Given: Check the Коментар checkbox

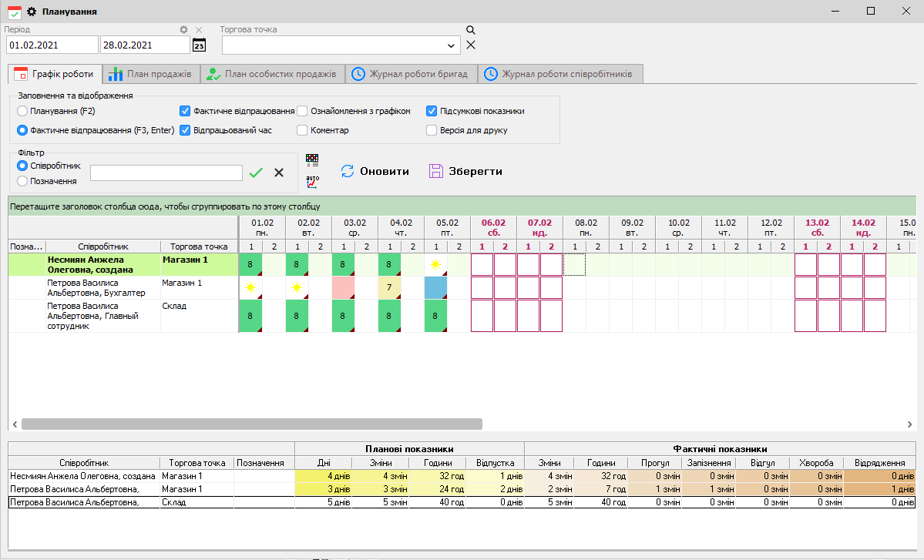Looking at the screenshot, I should (303, 130).
